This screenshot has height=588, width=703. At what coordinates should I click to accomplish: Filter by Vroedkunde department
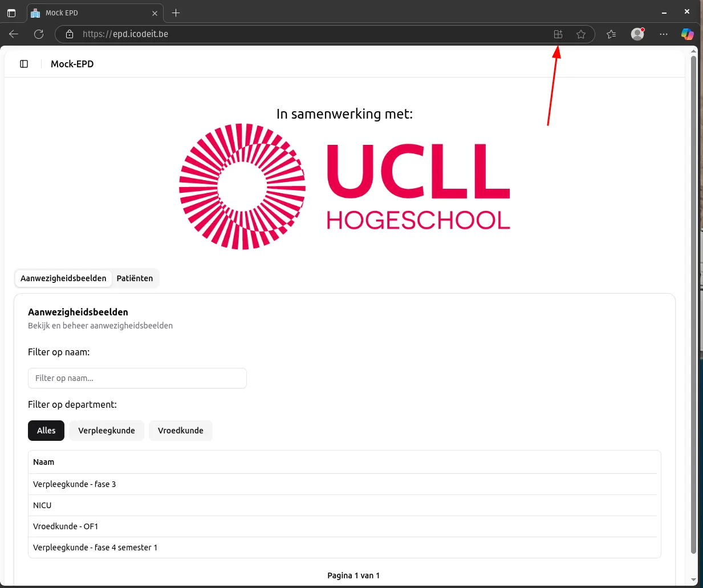click(x=180, y=431)
